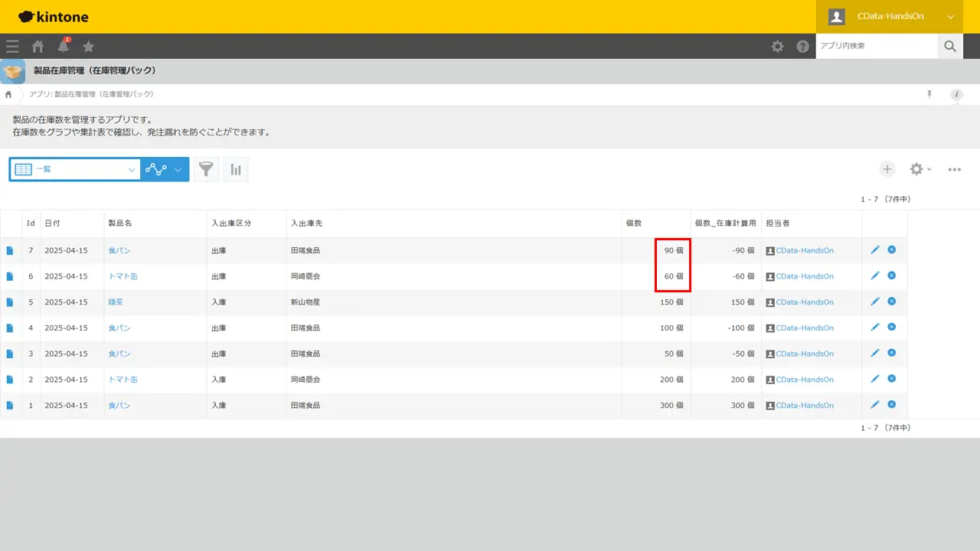Image resolution: width=980 pixels, height=551 pixels.
Task: Edit record 7 with the pencil icon
Action: coord(875,250)
